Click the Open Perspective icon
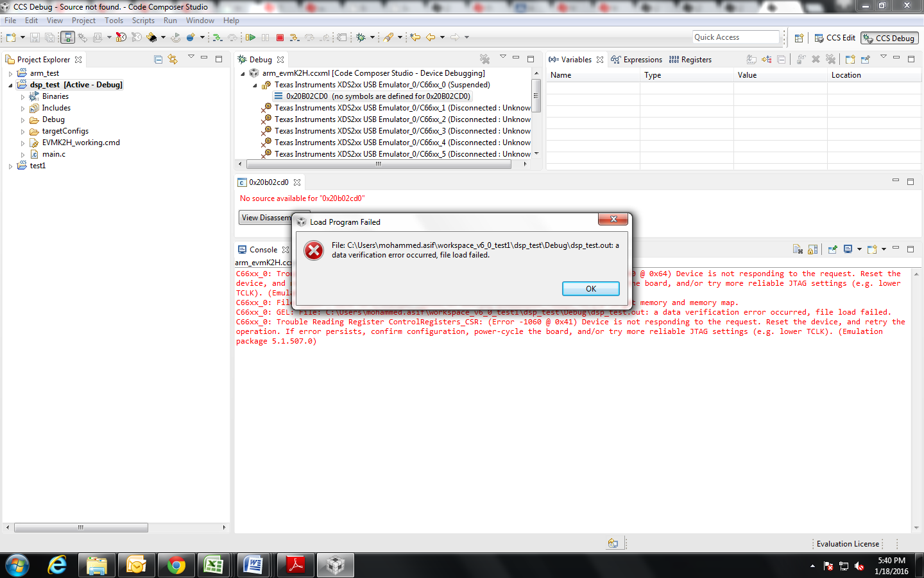 pos(799,38)
